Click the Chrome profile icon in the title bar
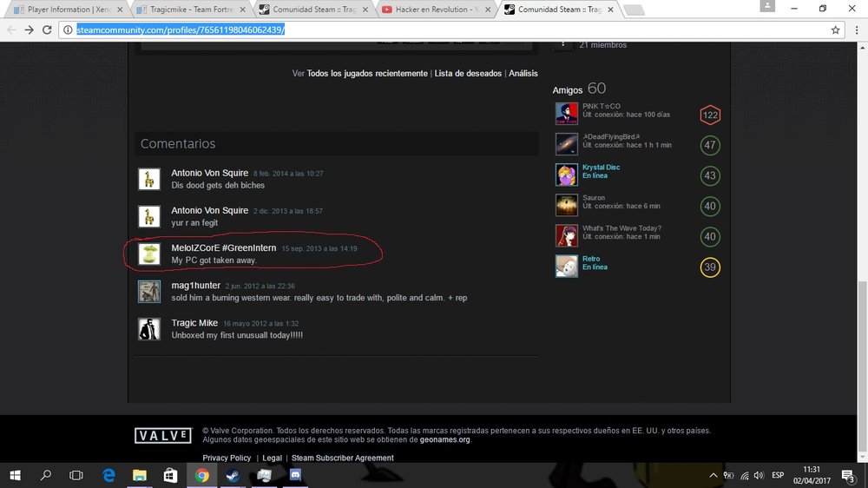Screen dimensions: 868x488 pyautogui.click(x=767, y=5)
